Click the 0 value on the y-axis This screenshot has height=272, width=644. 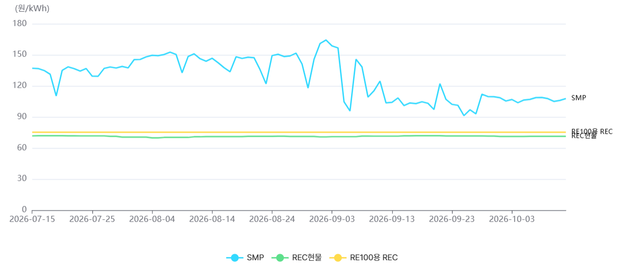tap(24, 210)
